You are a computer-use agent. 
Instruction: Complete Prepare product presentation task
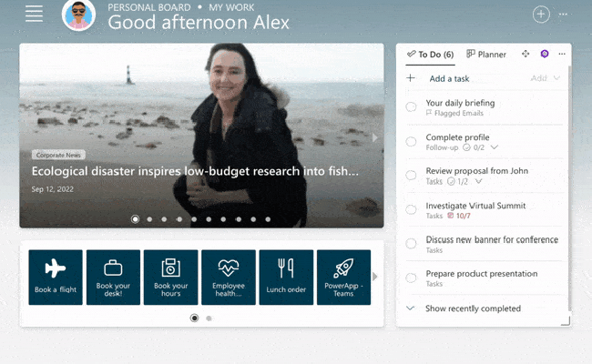(x=411, y=278)
